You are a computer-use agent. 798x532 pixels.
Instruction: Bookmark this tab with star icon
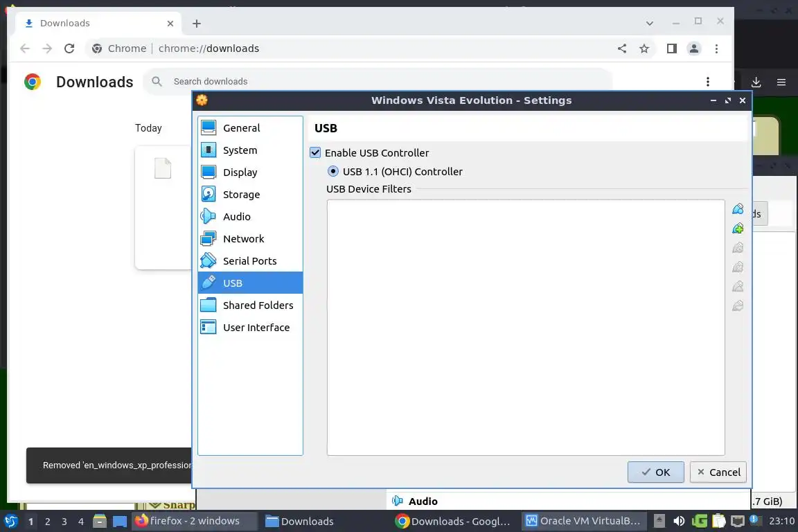click(644, 48)
